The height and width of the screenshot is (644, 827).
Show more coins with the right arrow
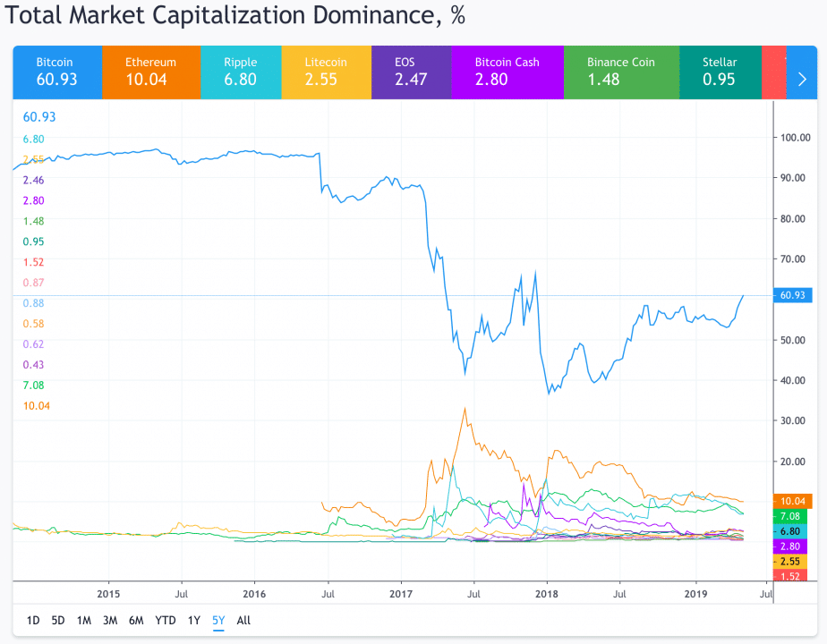[802, 72]
